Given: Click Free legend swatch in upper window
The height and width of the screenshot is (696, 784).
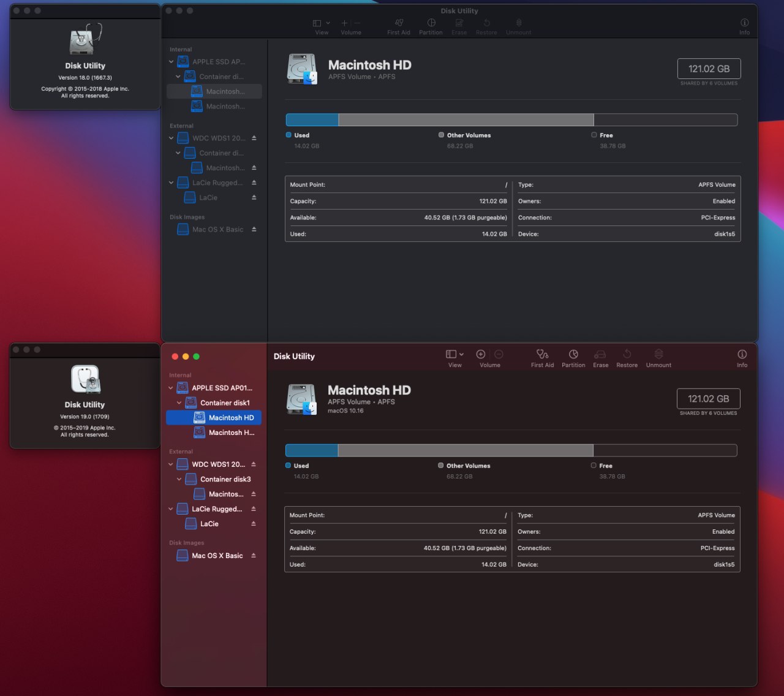Looking at the screenshot, I should [594, 135].
